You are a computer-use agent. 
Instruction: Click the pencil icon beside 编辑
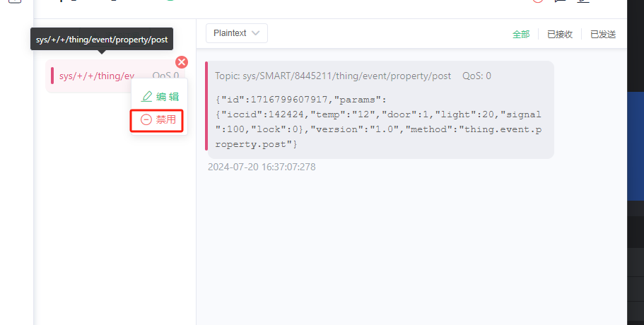tap(146, 96)
